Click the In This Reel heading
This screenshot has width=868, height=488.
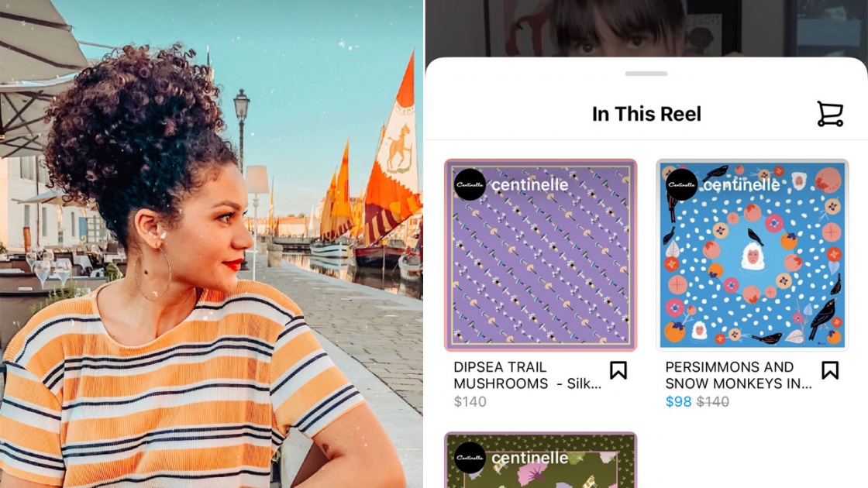point(646,114)
